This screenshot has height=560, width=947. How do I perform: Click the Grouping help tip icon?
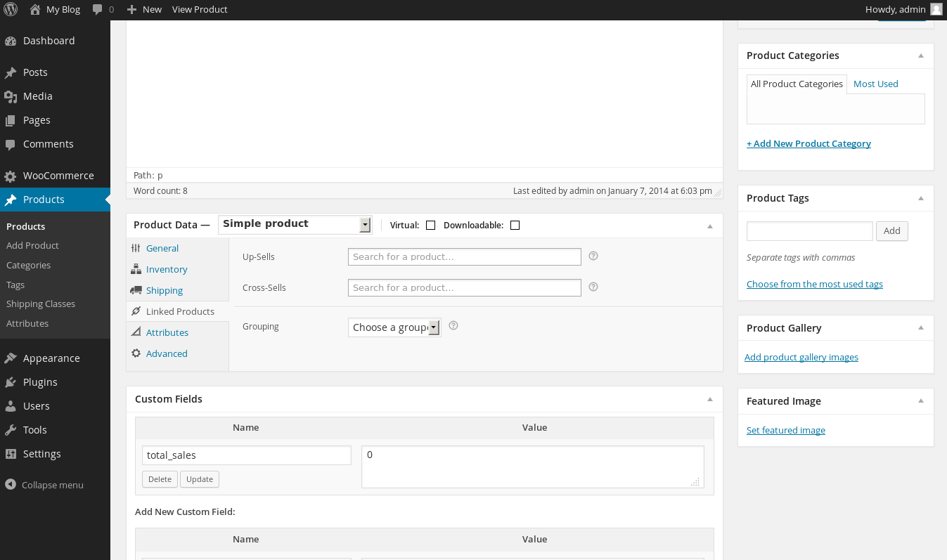click(453, 326)
